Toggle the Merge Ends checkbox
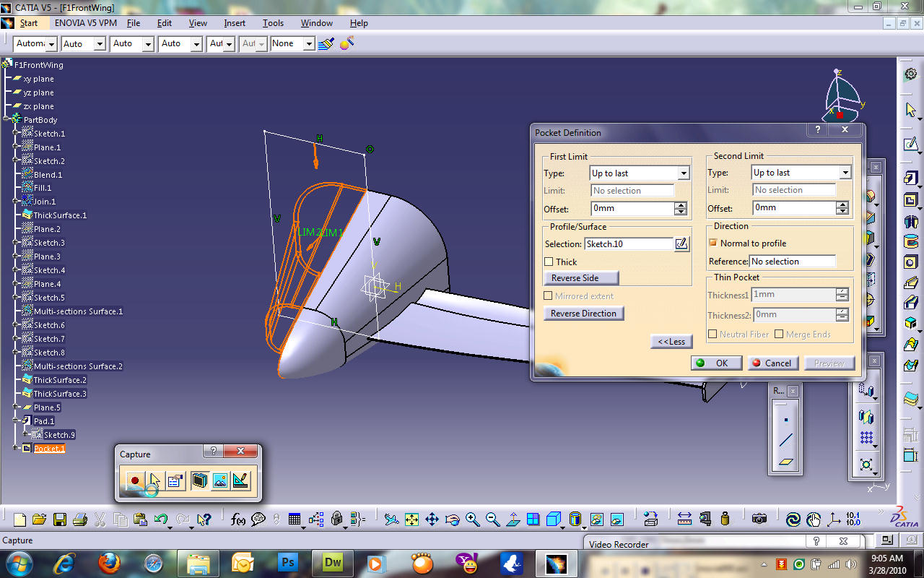The image size is (924, 578). (777, 334)
